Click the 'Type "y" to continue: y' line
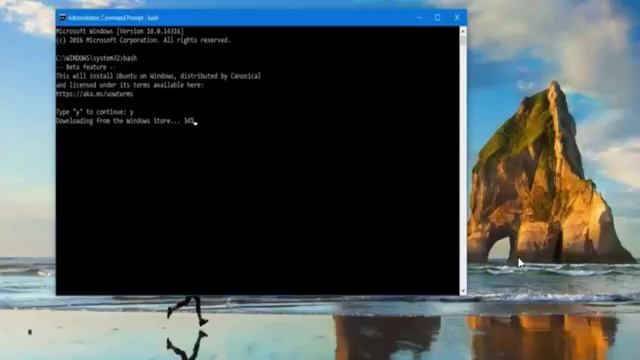Image resolution: width=640 pixels, height=360 pixels. pyautogui.click(x=95, y=112)
